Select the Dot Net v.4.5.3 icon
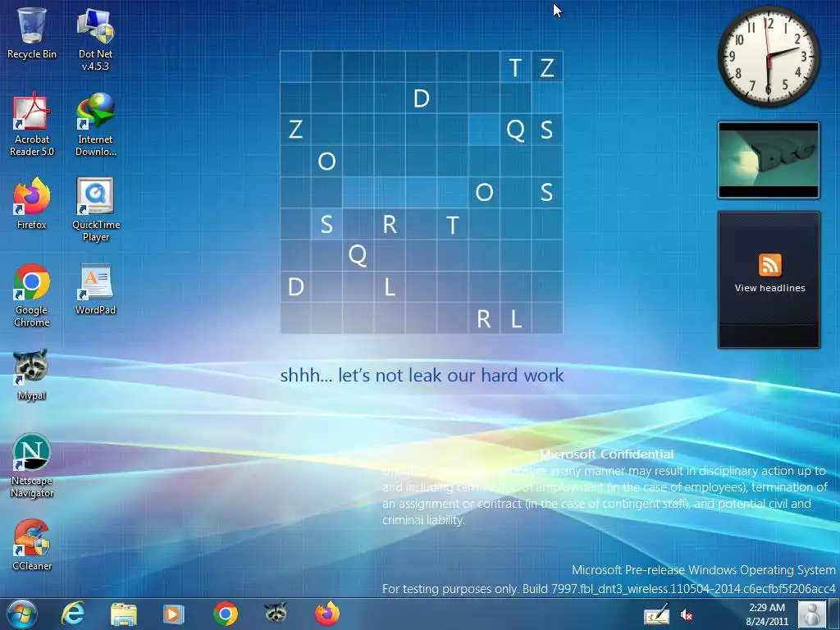The image size is (840, 630). [x=95, y=39]
